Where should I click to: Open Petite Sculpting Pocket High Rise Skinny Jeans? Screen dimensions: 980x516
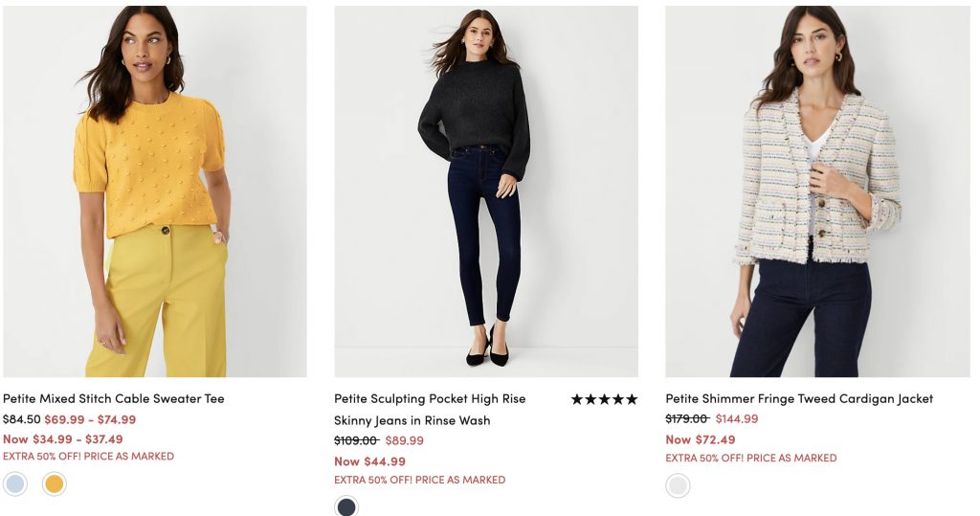tap(430, 409)
